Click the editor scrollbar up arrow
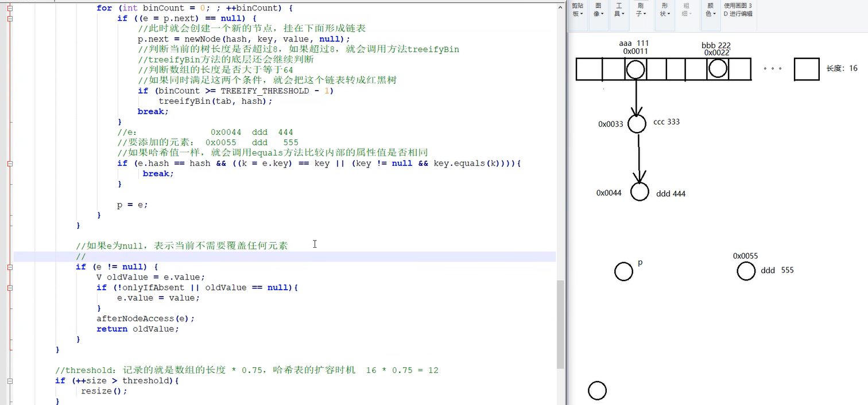 pos(561,6)
